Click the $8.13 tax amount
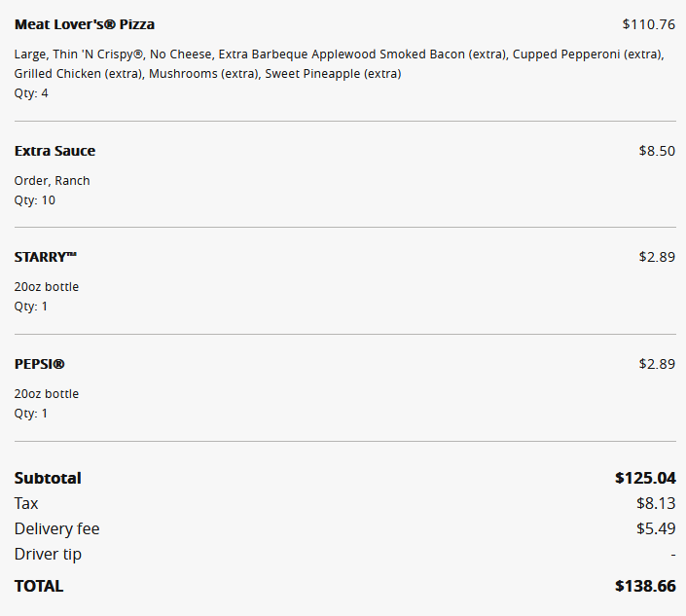 pyautogui.click(x=656, y=503)
